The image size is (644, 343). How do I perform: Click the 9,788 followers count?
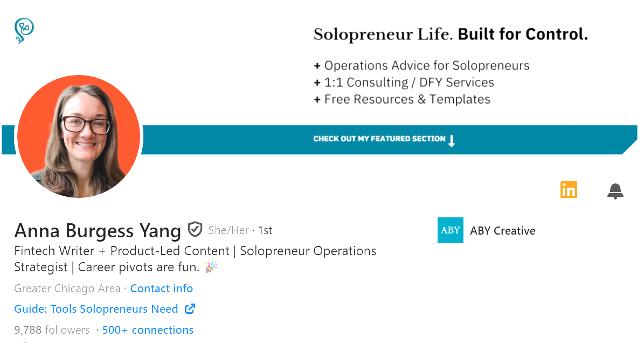[52, 330]
